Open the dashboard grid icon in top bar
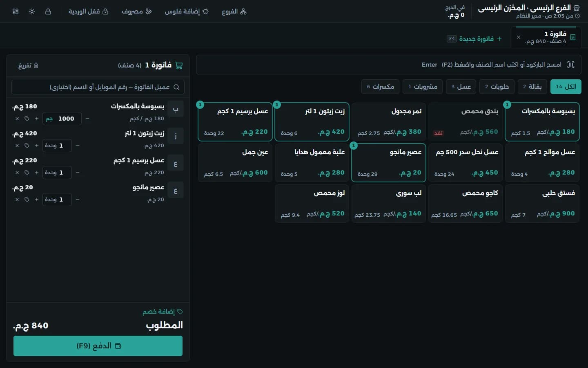This screenshot has width=588, height=368. click(x=16, y=11)
